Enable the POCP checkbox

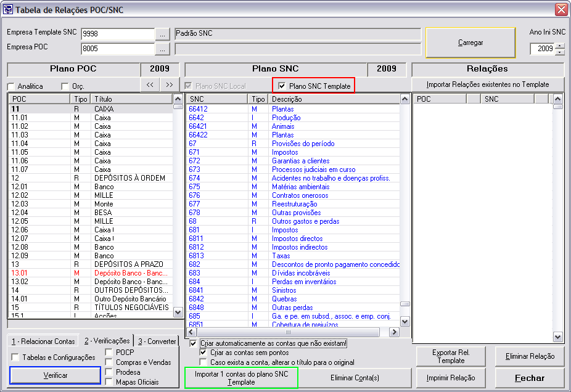coord(109,352)
